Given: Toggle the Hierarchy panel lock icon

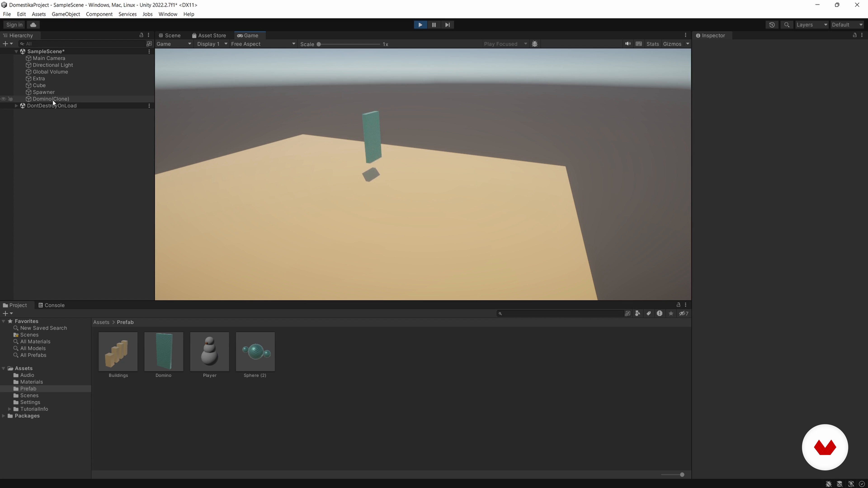Looking at the screenshot, I should tap(141, 35).
